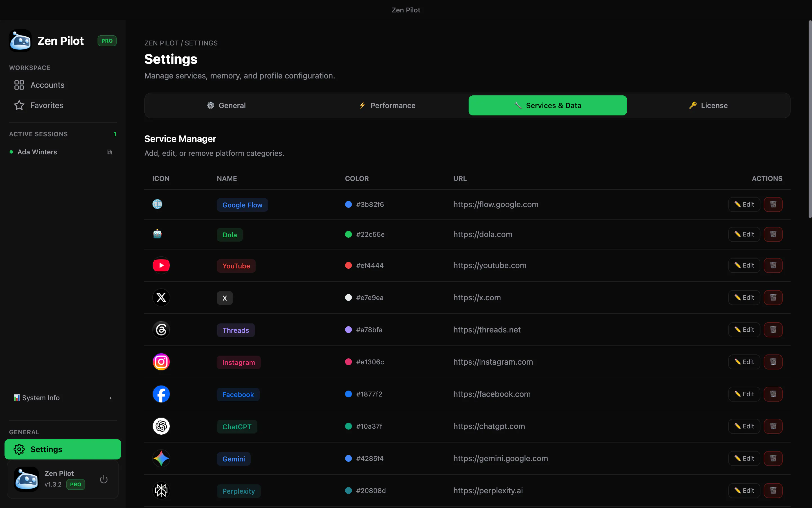The image size is (812, 508).
Task: Click the https://gemini.google.com URL
Action: point(500,458)
